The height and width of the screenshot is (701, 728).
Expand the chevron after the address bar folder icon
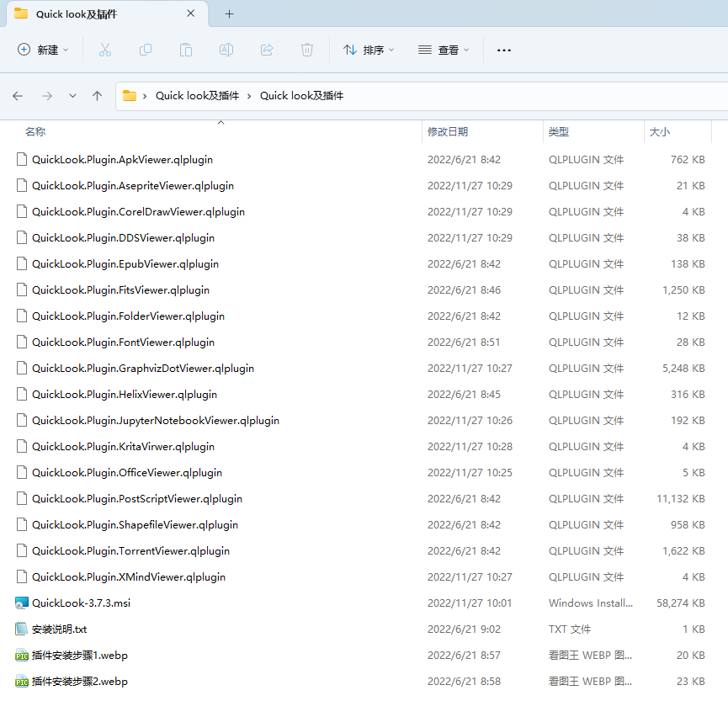coord(145,96)
